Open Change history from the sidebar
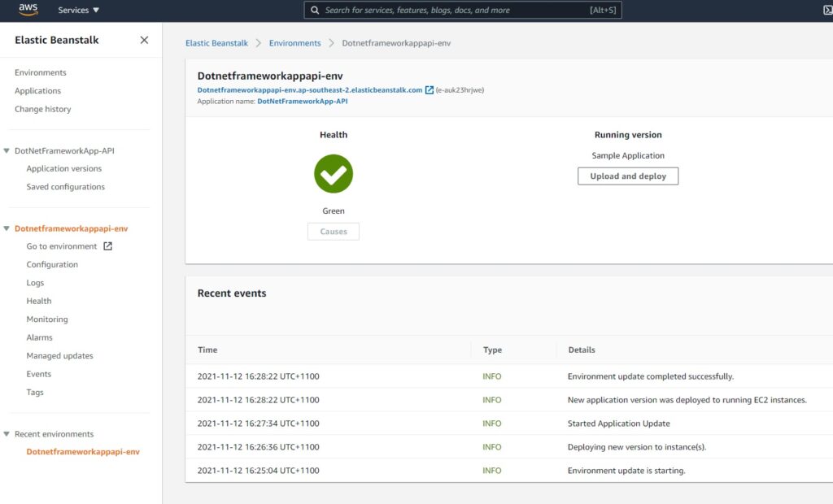This screenshot has height=504, width=833. point(42,109)
